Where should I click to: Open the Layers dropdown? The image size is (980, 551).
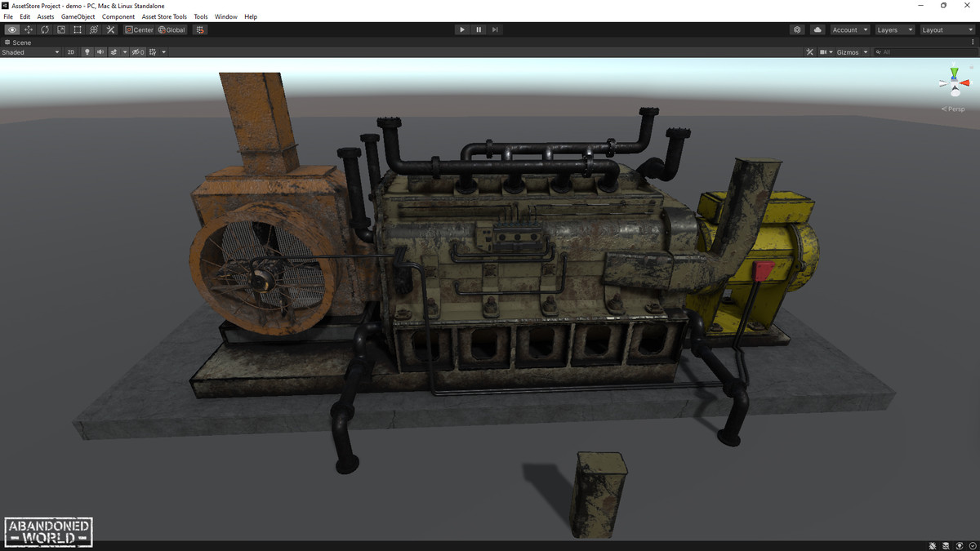(x=895, y=29)
